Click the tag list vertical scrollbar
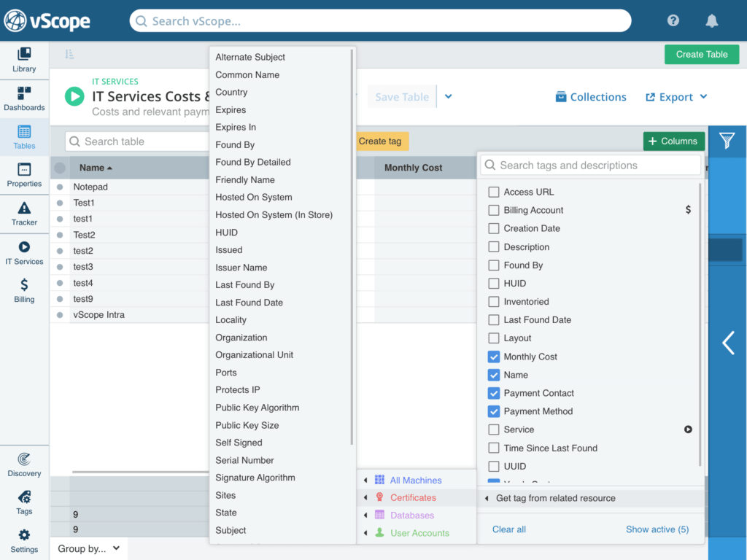Screen dimensions: 747x560 click(x=352, y=246)
